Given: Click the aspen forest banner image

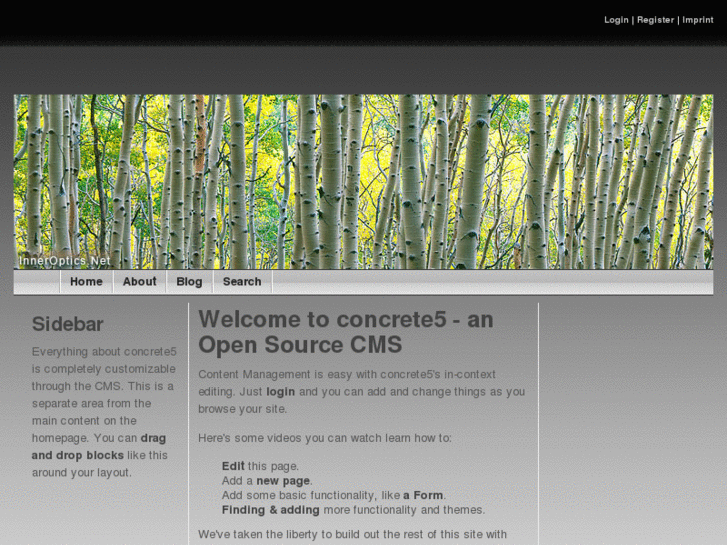Looking at the screenshot, I should pyautogui.click(x=364, y=181).
